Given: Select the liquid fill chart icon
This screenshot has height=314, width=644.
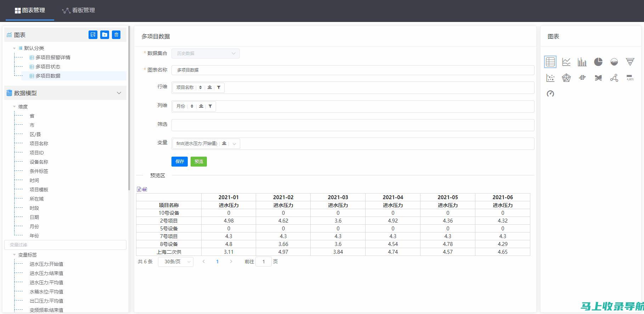Looking at the screenshot, I should point(614,62).
